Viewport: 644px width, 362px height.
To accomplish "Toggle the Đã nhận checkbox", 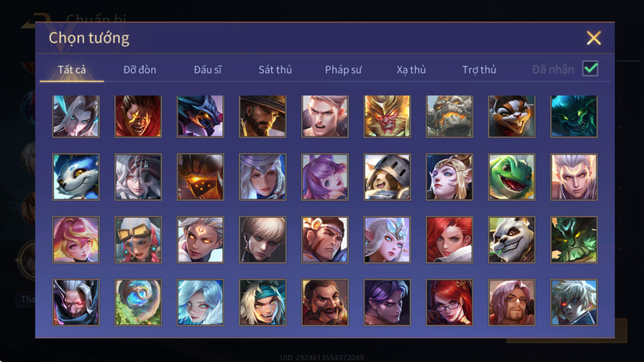I will point(590,69).
